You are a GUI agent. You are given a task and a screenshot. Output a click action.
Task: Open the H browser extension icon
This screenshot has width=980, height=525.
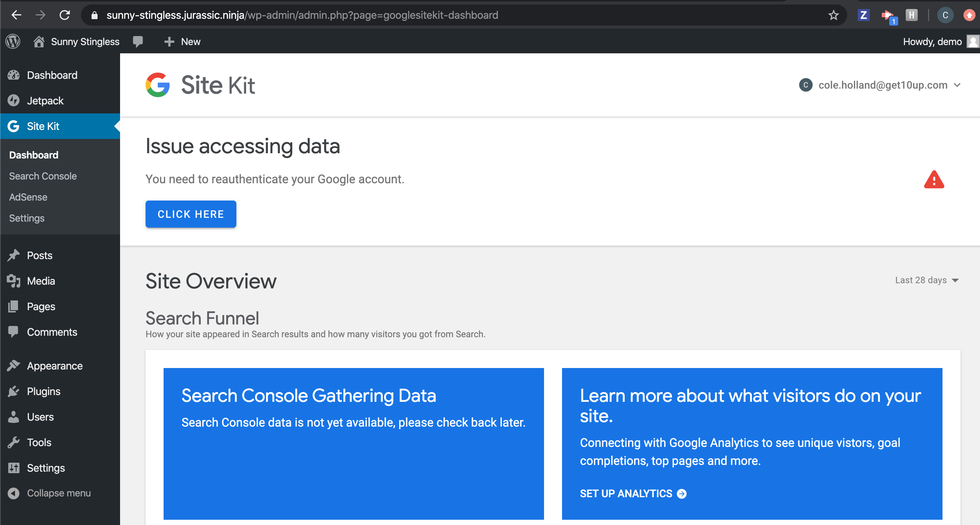click(911, 15)
